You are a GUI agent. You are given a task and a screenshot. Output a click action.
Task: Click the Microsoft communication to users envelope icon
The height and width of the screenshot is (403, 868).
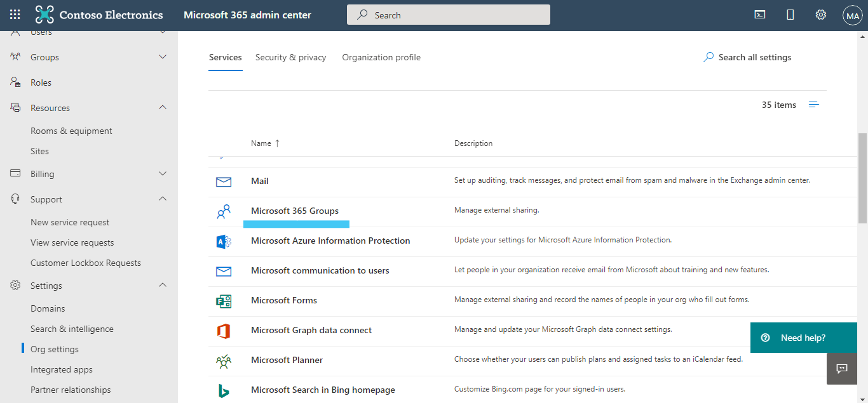pos(224,271)
